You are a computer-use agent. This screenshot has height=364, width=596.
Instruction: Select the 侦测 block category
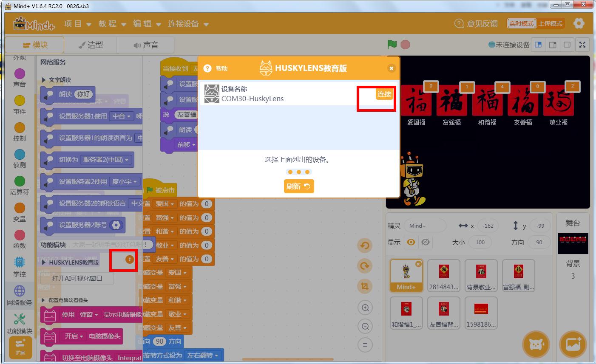click(x=20, y=158)
